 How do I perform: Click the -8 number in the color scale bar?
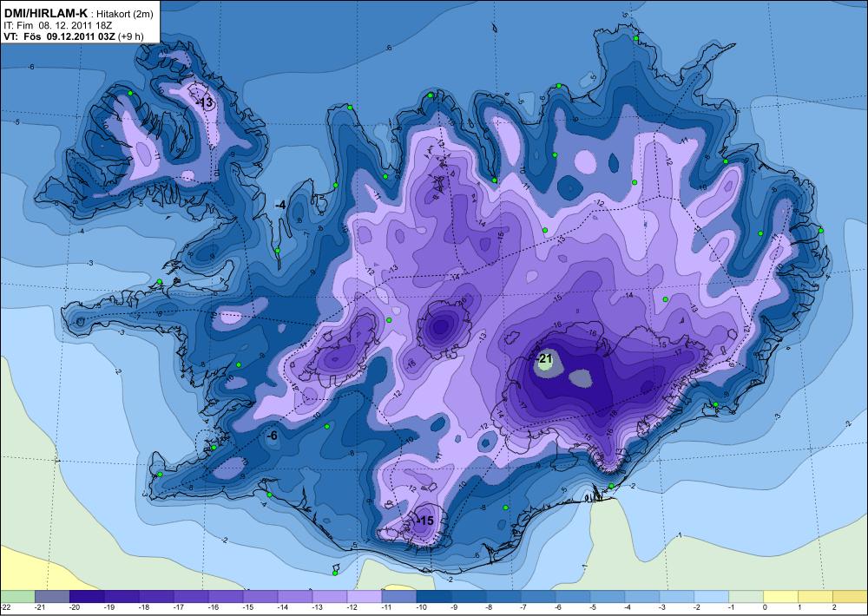pyautogui.click(x=490, y=607)
